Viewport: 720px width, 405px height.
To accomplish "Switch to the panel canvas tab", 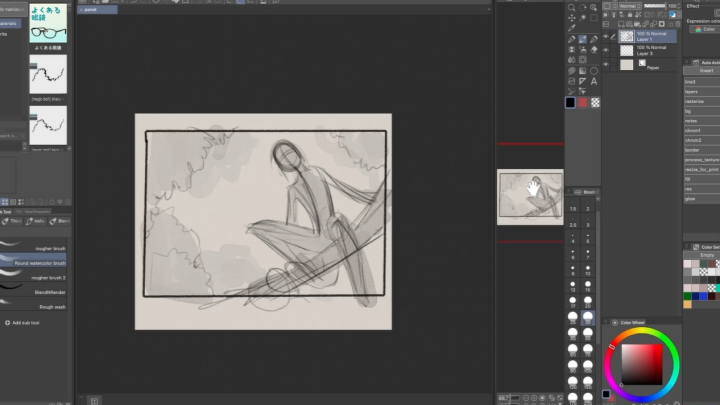I will [x=95, y=9].
